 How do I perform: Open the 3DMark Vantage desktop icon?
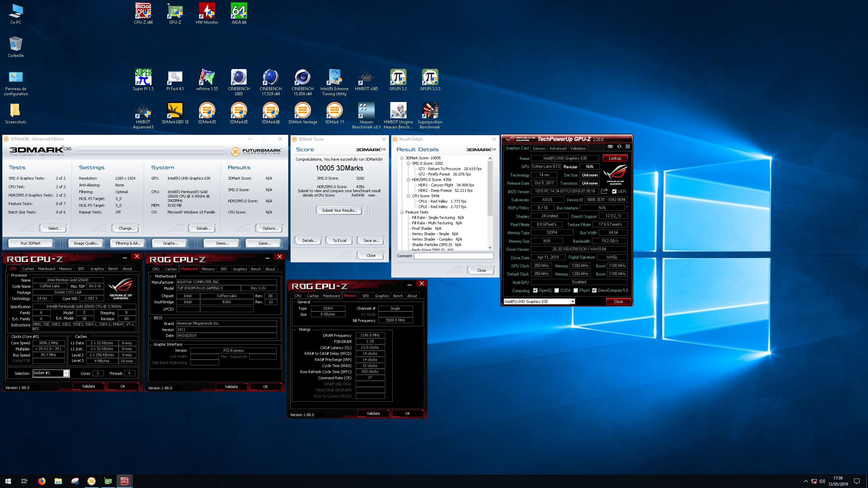[x=302, y=113]
